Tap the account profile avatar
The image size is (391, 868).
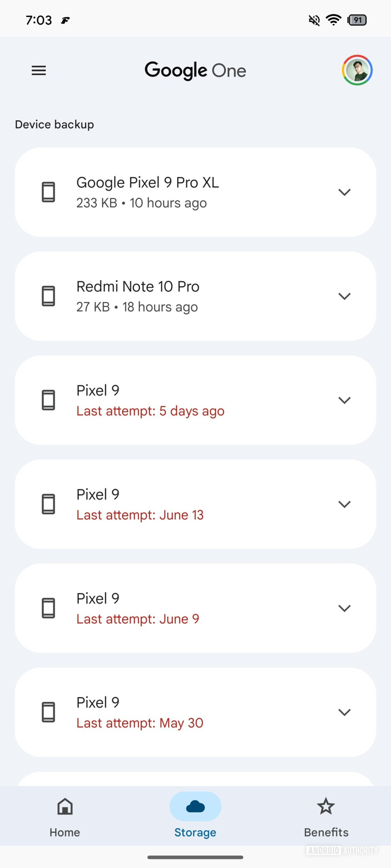tap(357, 70)
